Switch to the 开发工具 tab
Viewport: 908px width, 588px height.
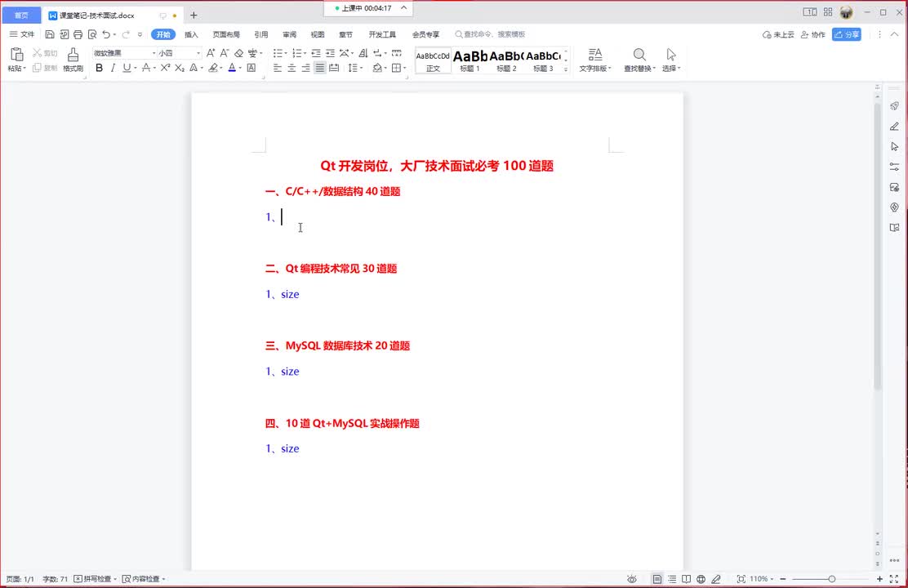(x=382, y=35)
